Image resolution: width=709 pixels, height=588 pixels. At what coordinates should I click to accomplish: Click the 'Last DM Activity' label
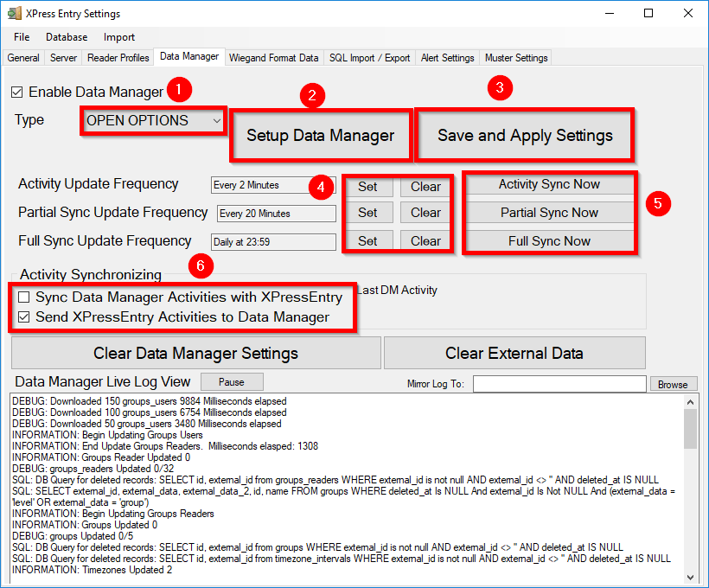397,291
